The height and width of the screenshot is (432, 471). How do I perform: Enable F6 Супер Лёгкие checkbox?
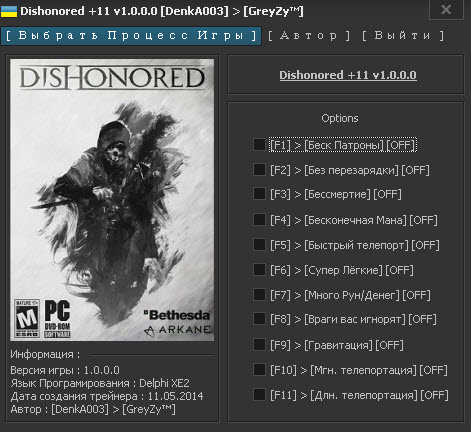click(259, 269)
